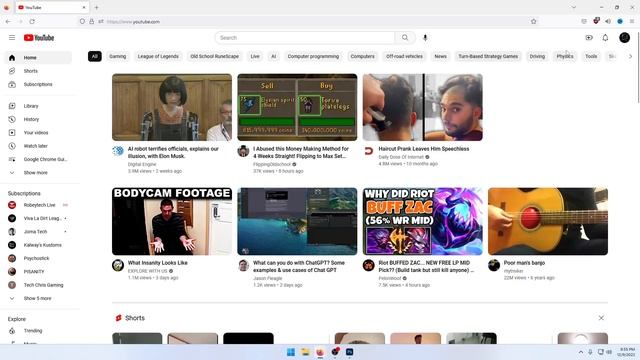Open Viva La Dirt League subscription
Screen dimensions: 640x360
(x=38, y=218)
